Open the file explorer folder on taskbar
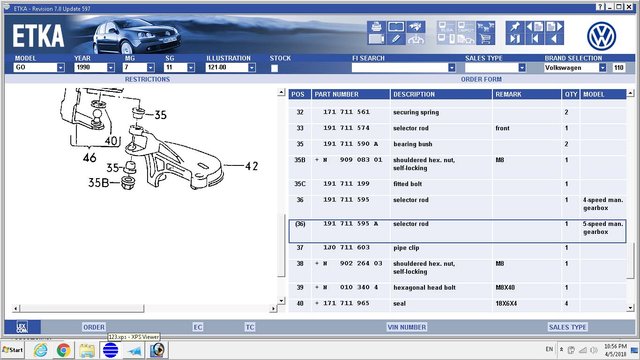 coord(87,350)
